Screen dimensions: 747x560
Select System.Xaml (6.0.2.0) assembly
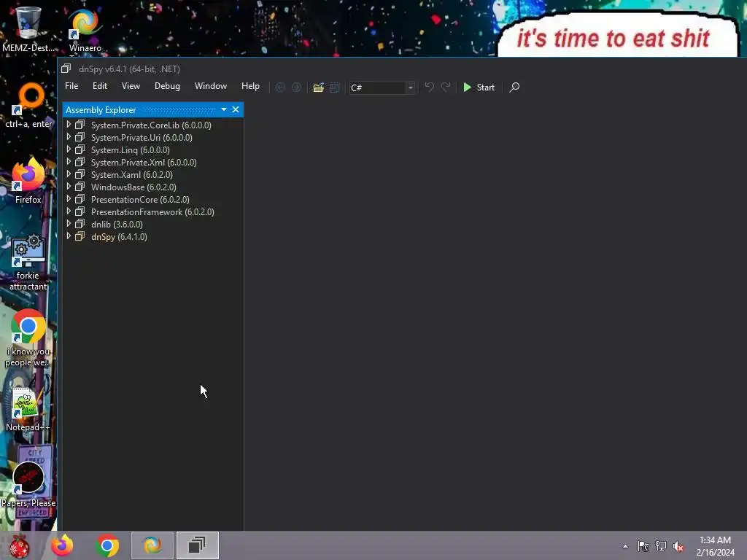click(131, 175)
